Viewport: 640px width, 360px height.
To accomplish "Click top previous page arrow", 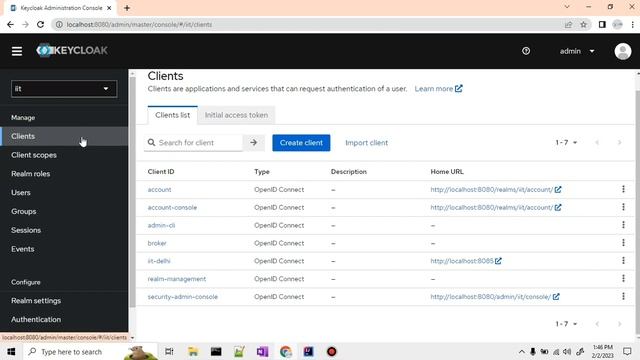I will tap(597, 142).
